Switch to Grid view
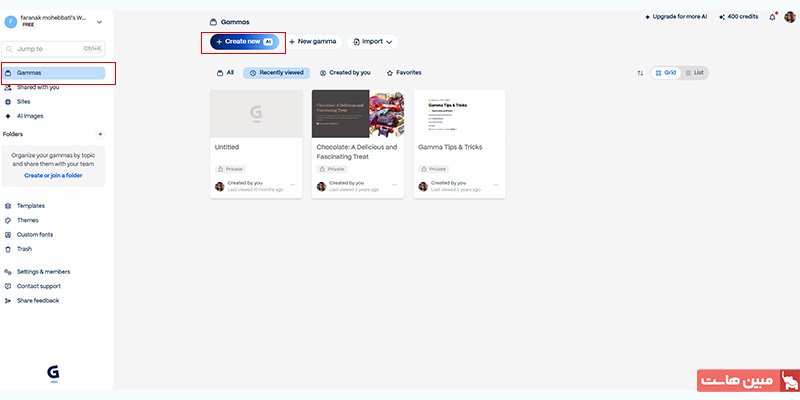The image size is (800, 400). pos(665,73)
